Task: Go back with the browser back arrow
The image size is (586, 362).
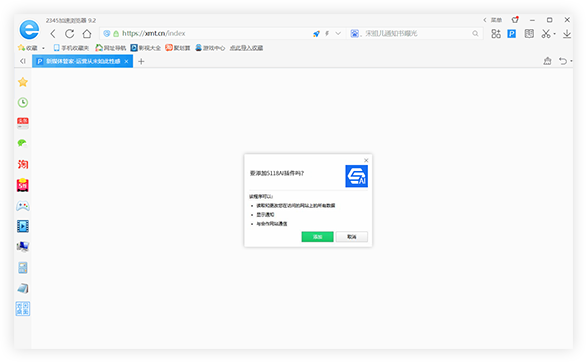Action: tap(53, 34)
